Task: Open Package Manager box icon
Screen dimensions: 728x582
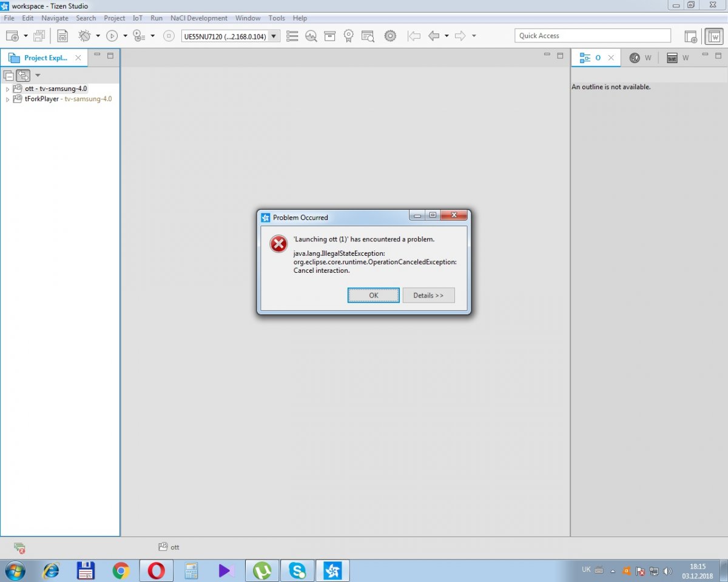Action: [329, 36]
